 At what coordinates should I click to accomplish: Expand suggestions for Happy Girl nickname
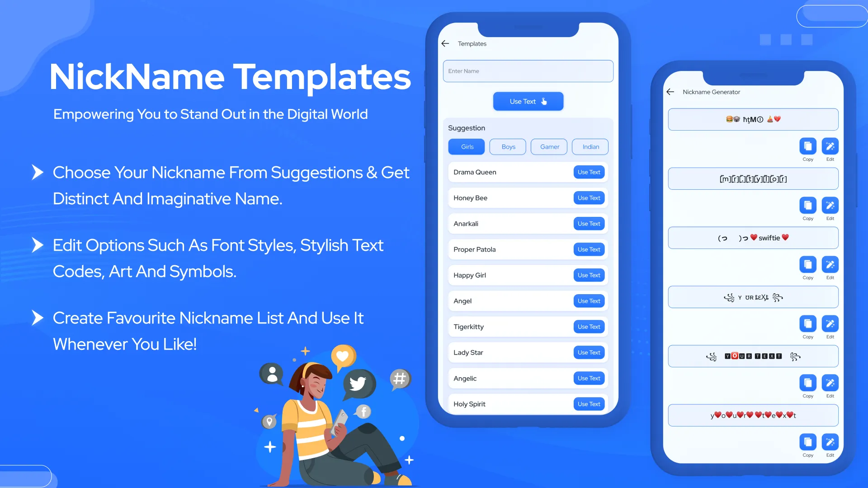pos(589,275)
